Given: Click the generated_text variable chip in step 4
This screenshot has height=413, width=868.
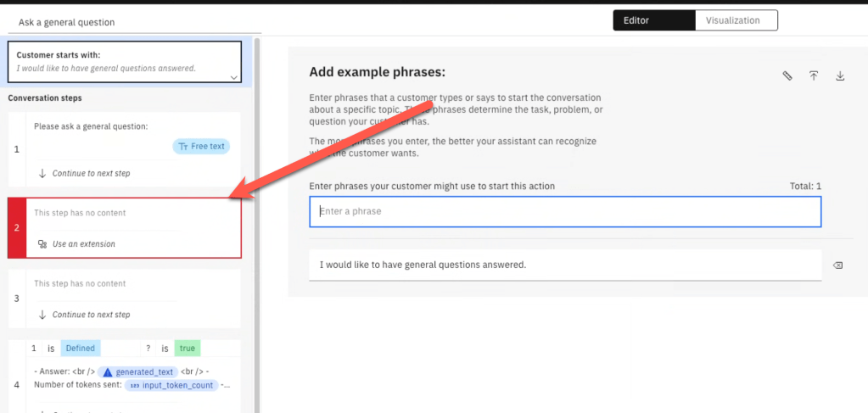Looking at the screenshot, I should point(138,371).
